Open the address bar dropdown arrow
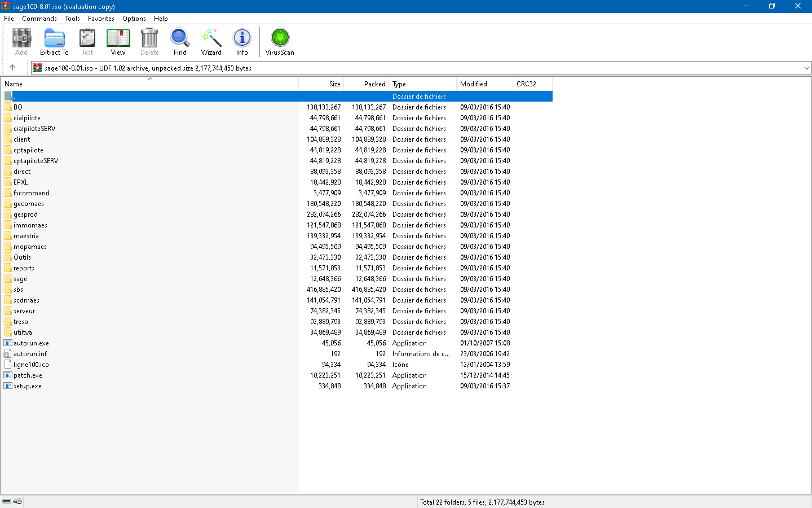812x508 pixels. [807, 67]
